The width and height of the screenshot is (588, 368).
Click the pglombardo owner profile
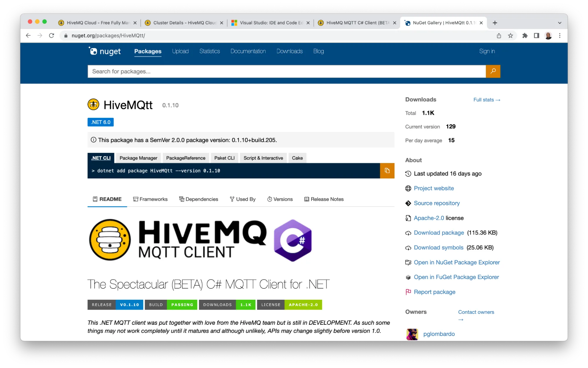[439, 334]
